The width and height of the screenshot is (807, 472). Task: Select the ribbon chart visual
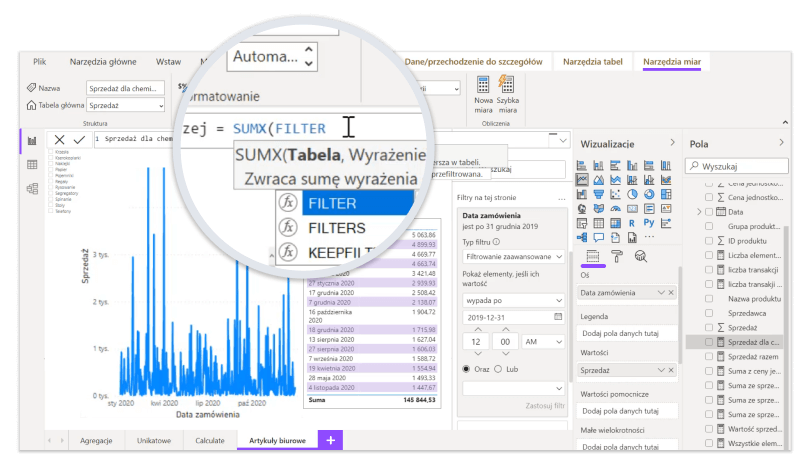point(666,180)
